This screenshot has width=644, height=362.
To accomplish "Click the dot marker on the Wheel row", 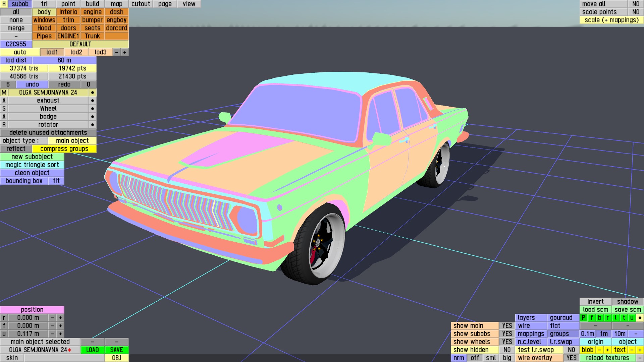I will [93, 109].
